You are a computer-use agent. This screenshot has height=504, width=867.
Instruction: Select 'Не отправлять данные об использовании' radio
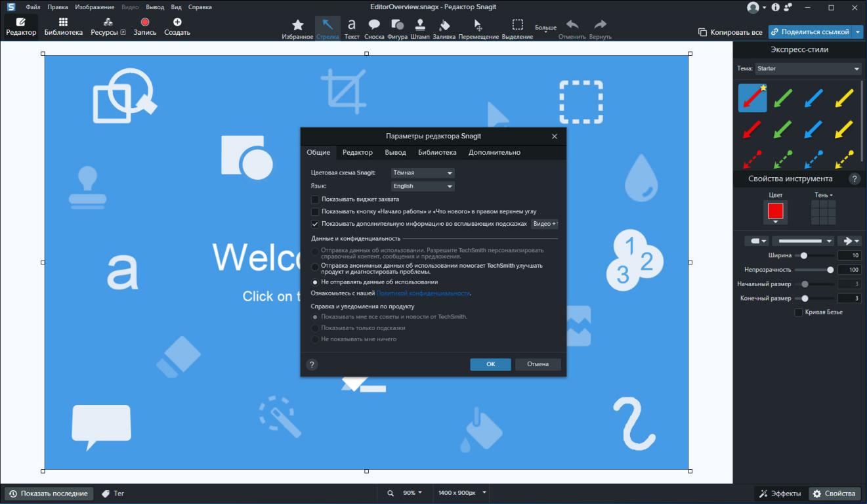(315, 282)
